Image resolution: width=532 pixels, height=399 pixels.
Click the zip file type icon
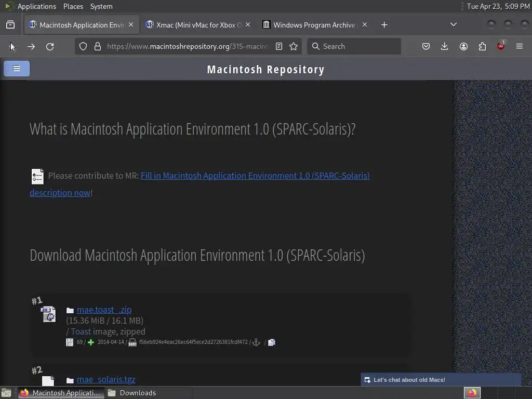point(48,314)
